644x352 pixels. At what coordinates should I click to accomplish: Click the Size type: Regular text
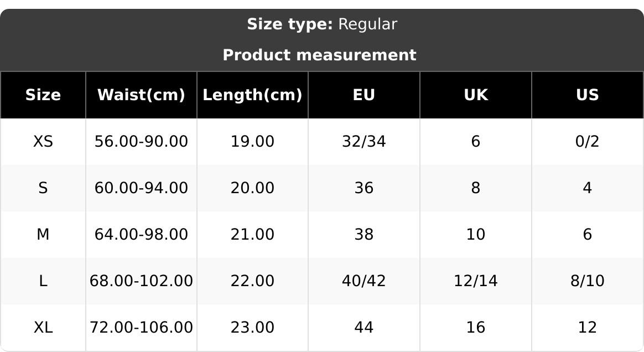[322, 24]
